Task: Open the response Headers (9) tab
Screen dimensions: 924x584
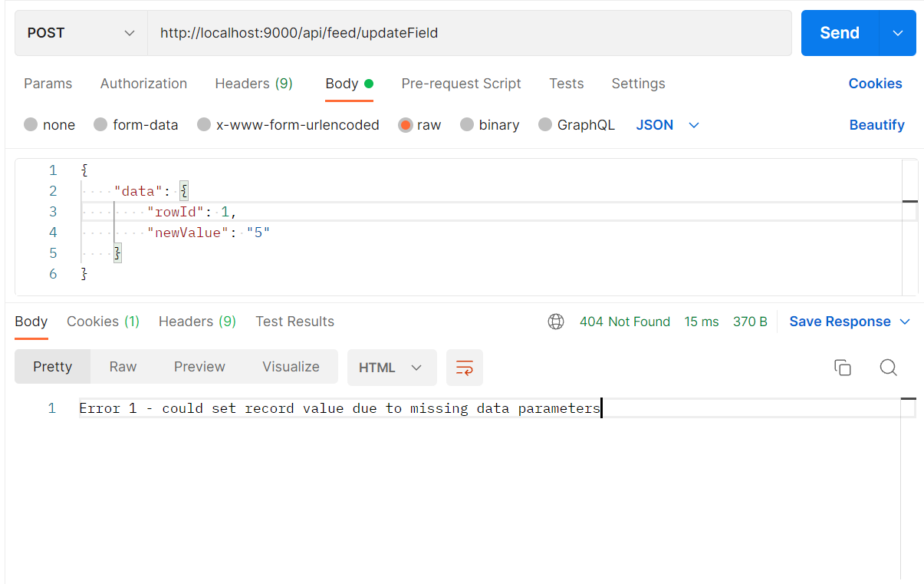Action: [x=197, y=322]
